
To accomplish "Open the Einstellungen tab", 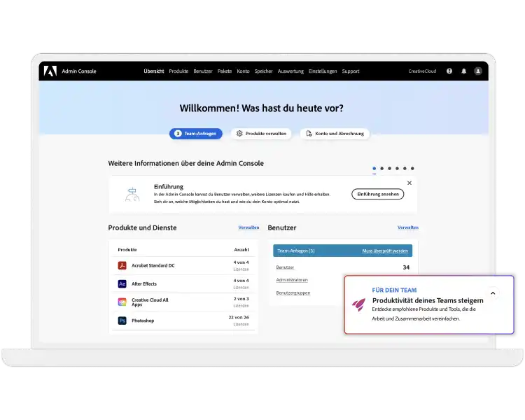I will (323, 71).
